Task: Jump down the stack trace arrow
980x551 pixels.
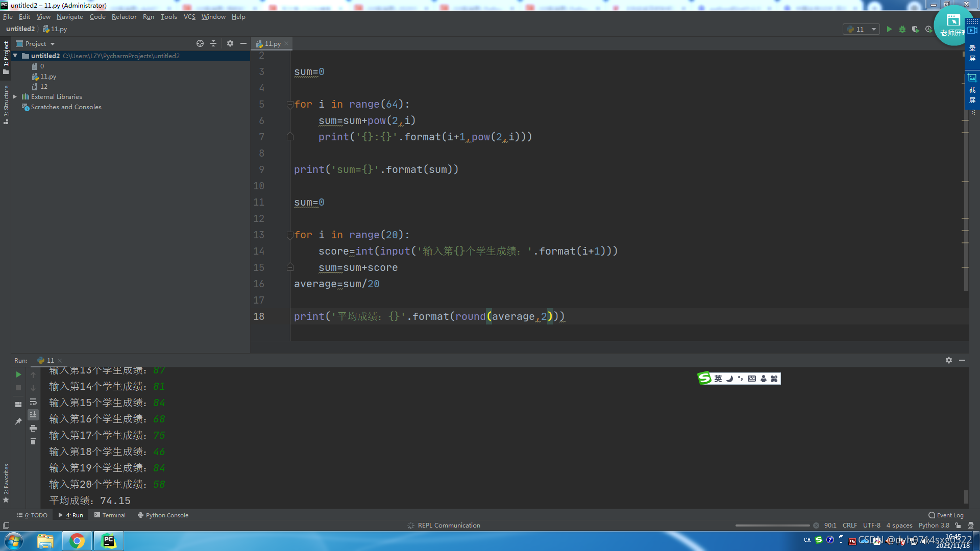Action: coord(33,388)
